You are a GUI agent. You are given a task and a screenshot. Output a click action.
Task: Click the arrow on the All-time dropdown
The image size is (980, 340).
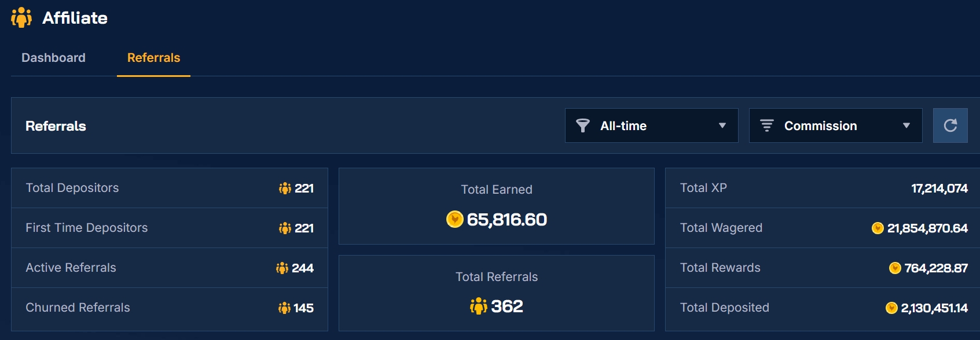[x=722, y=125]
